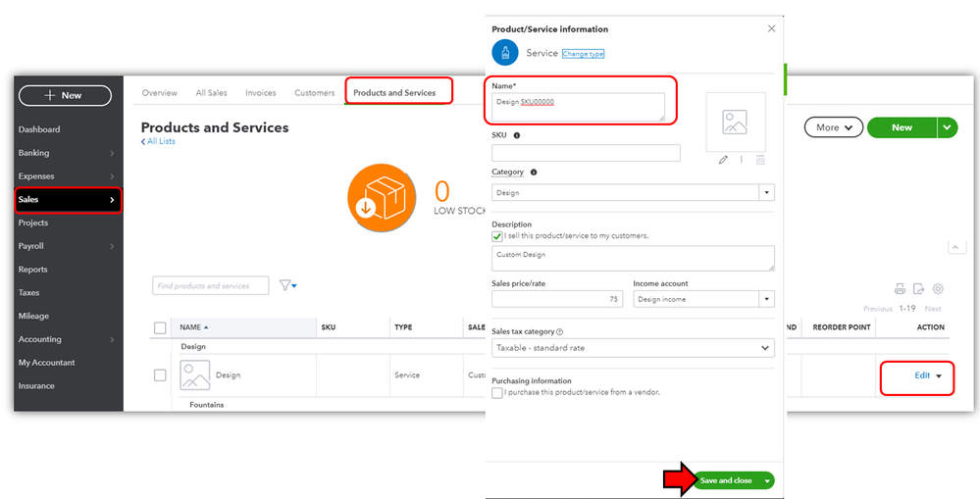The height and width of the screenshot is (499, 980).
Task: Open the More dropdown button
Action: pyautogui.click(x=834, y=127)
